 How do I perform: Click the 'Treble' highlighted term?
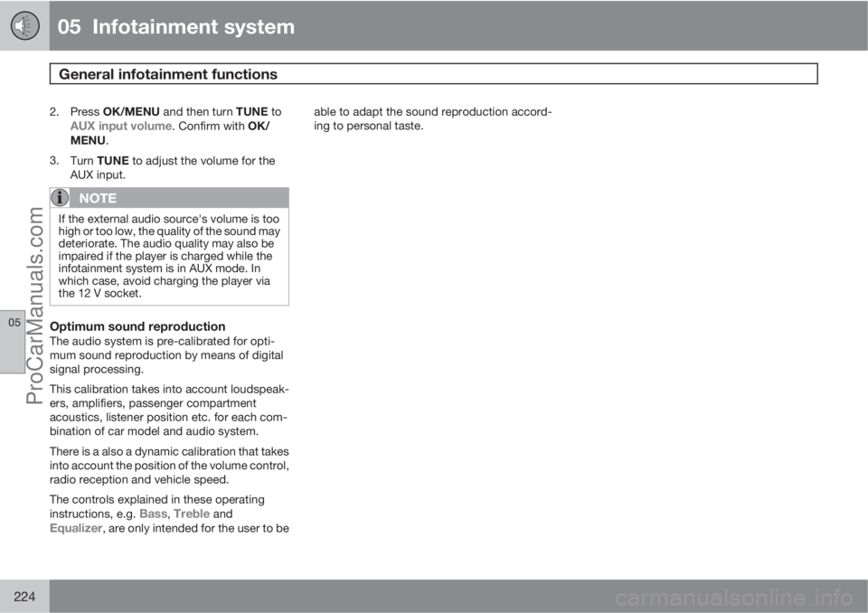pos(192,514)
